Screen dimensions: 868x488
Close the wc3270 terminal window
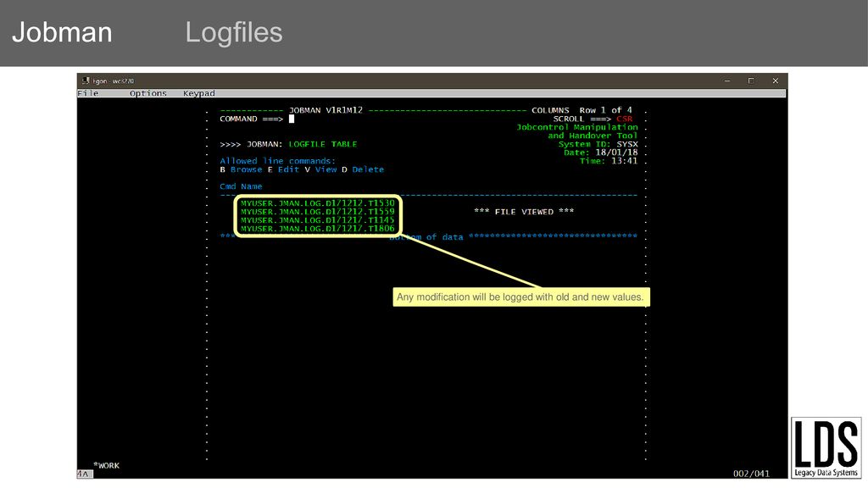[775, 80]
